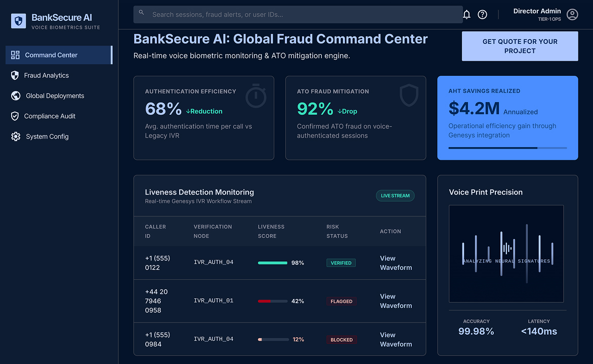Click the Global Deployments globe icon
The height and width of the screenshot is (364, 593).
16,96
